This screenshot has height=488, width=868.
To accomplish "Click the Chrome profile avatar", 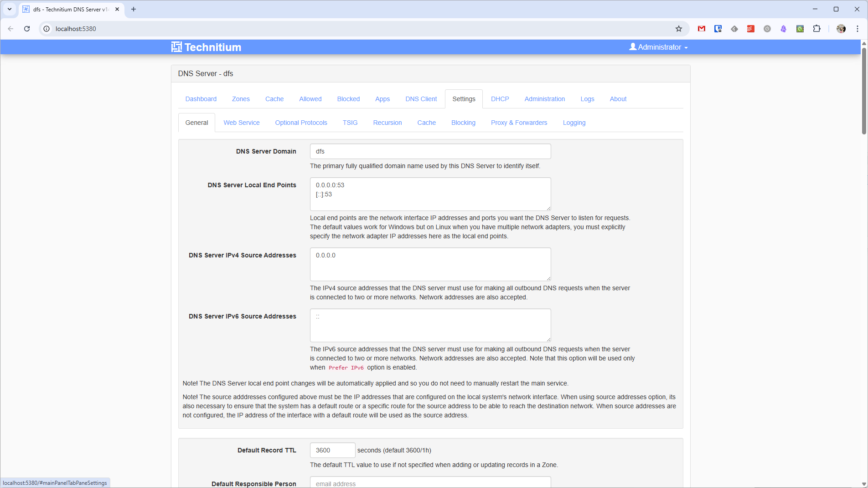I will point(841,29).
